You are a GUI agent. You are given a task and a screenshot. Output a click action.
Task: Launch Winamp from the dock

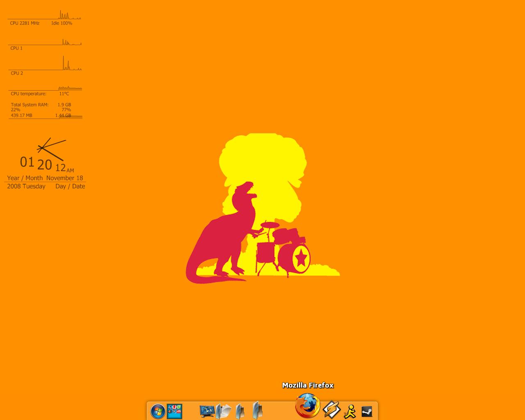(x=331, y=410)
